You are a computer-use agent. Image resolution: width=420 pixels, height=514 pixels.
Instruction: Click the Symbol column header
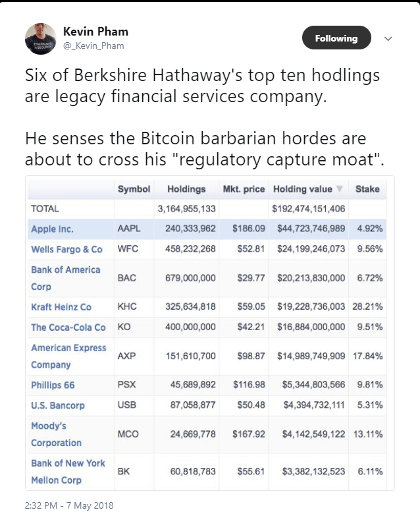pos(134,189)
